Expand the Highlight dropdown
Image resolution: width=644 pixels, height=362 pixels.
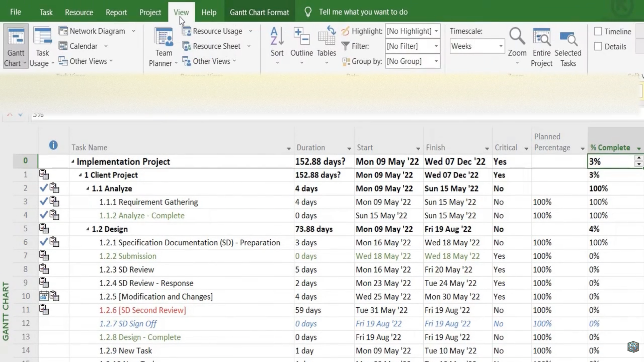coord(436,31)
